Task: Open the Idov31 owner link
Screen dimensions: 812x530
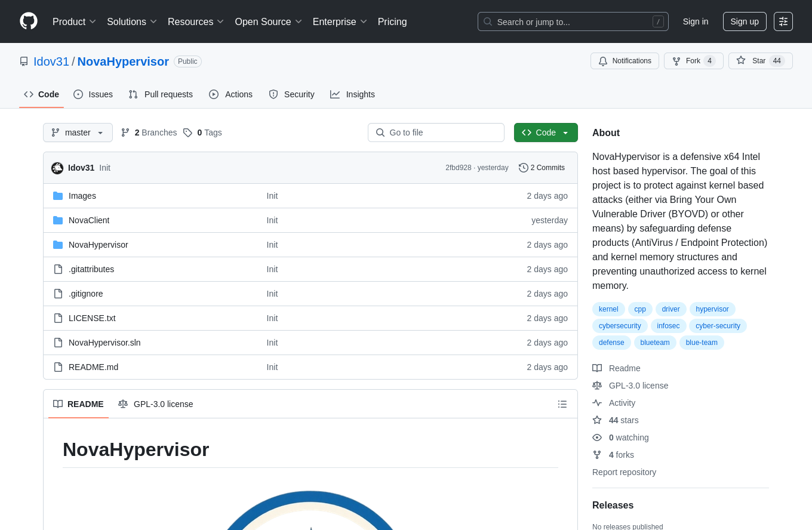Action: point(51,61)
